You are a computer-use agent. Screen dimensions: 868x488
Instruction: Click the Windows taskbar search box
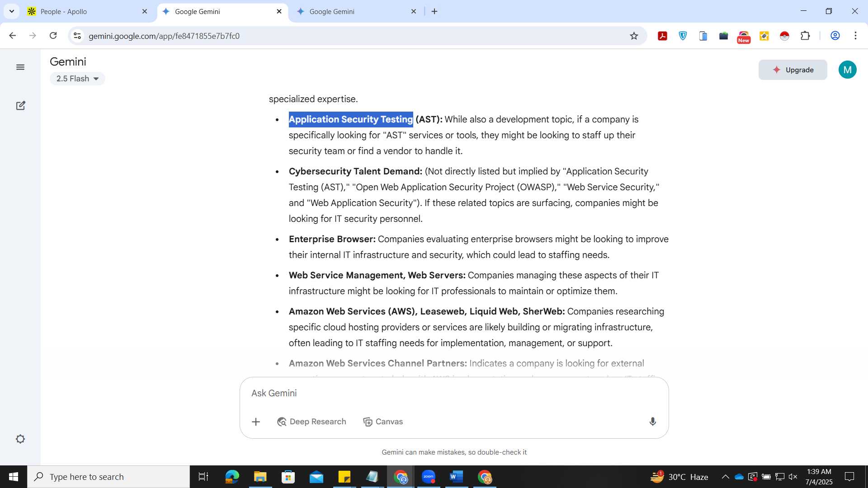[x=108, y=477]
